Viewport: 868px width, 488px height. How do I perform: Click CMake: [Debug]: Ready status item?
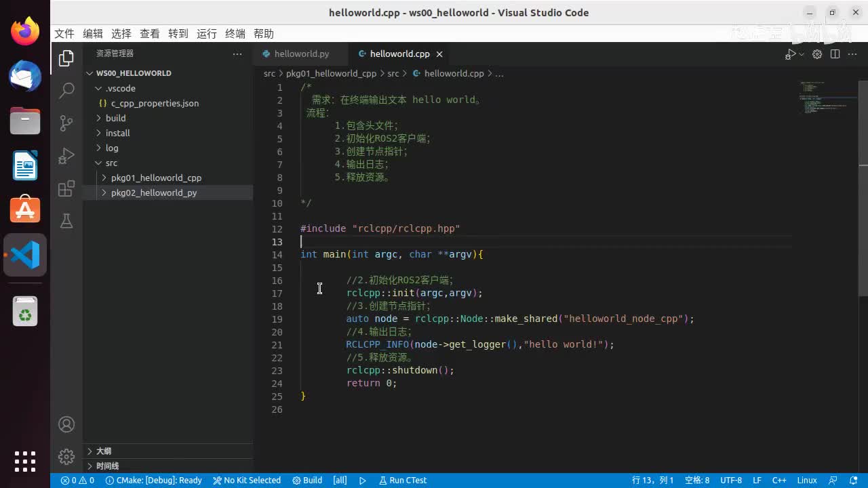pos(154,481)
